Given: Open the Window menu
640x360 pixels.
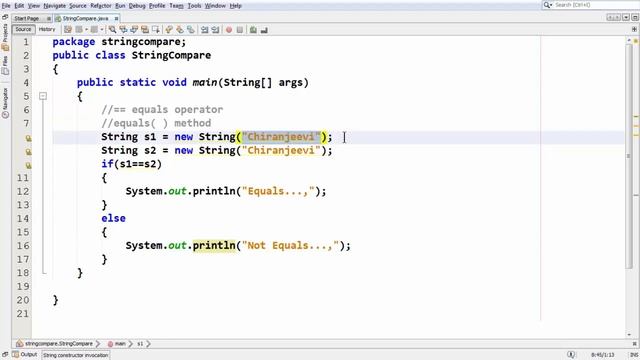Looking at the screenshot, I should pyautogui.click(x=215, y=6).
